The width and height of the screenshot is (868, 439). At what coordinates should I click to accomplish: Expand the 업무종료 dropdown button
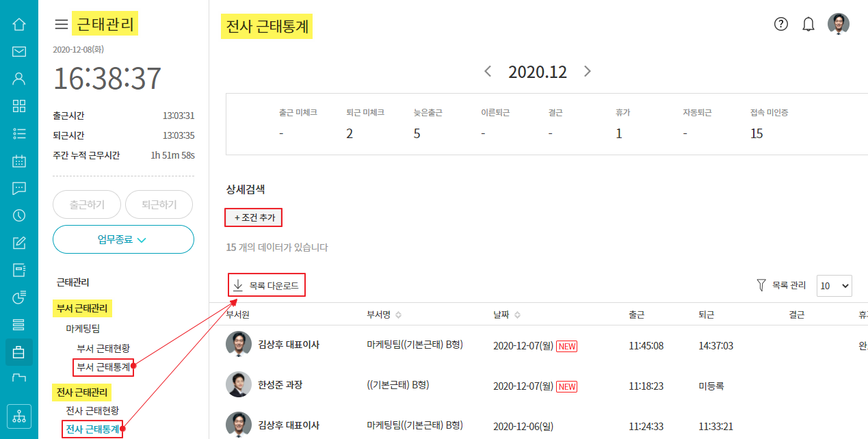pyautogui.click(x=123, y=240)
